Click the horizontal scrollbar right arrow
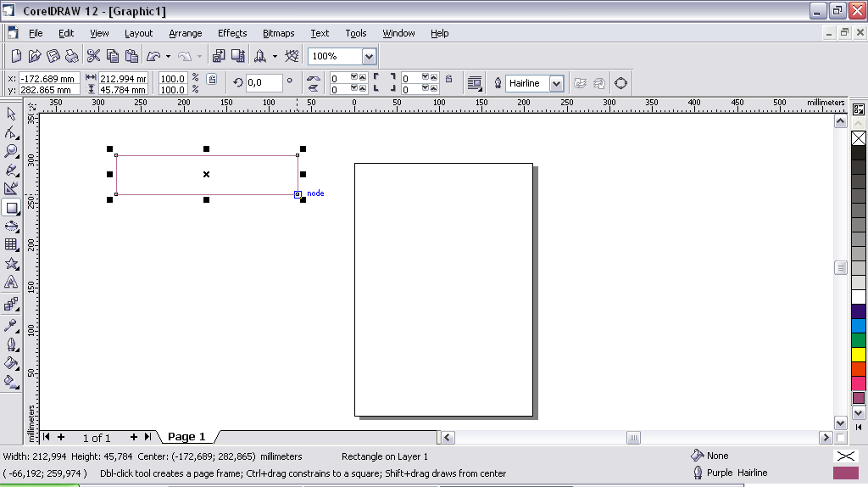Image resolution: width=868 pixels, height=487 pixels. coord(826,438)
